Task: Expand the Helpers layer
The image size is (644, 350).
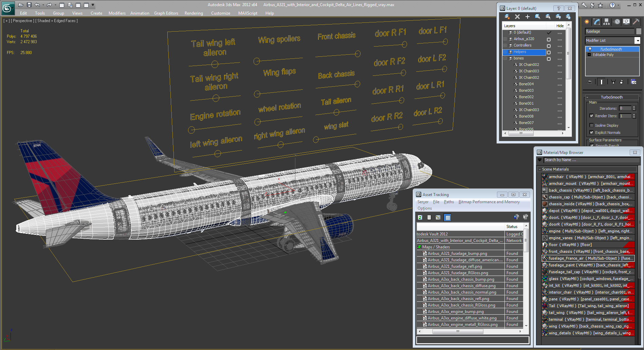Action: point(505,52)
